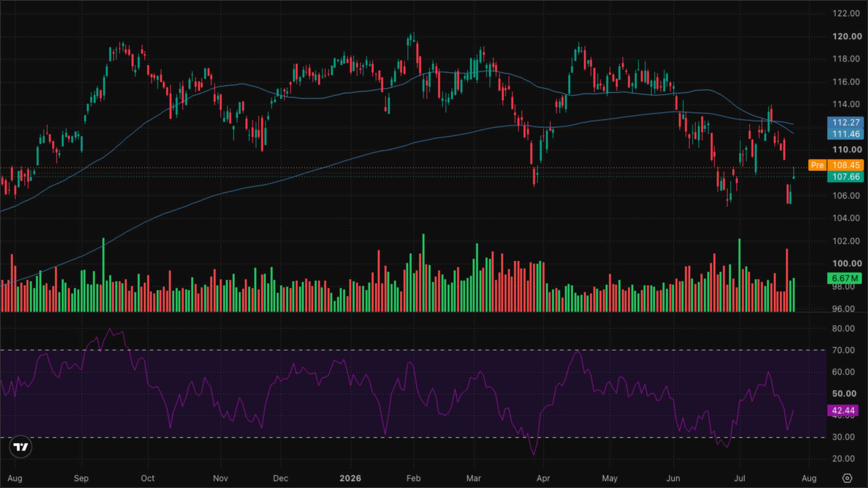868x488 pixels.
Task: Click the 2026 year marker on time axis
Action: coord(350,478)
